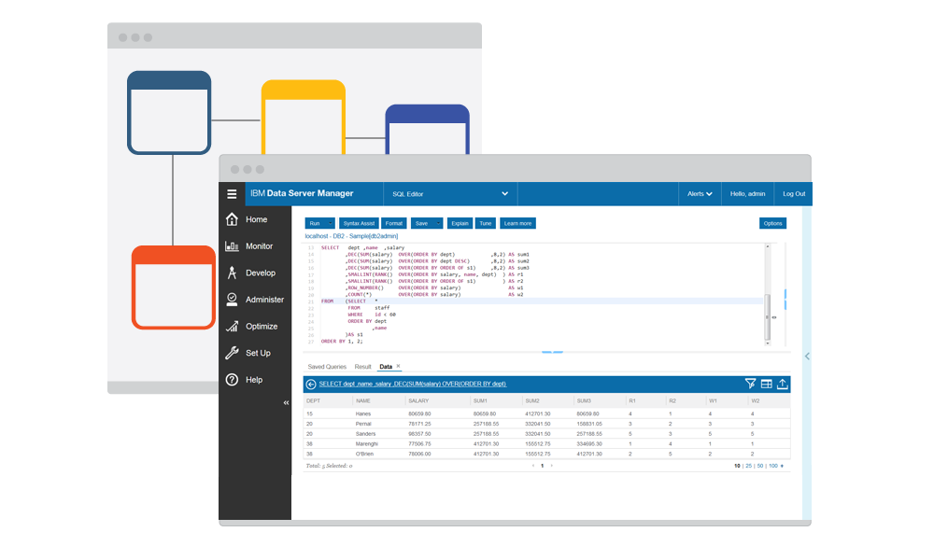Click the Develop compass icon

tap(232, 273)
